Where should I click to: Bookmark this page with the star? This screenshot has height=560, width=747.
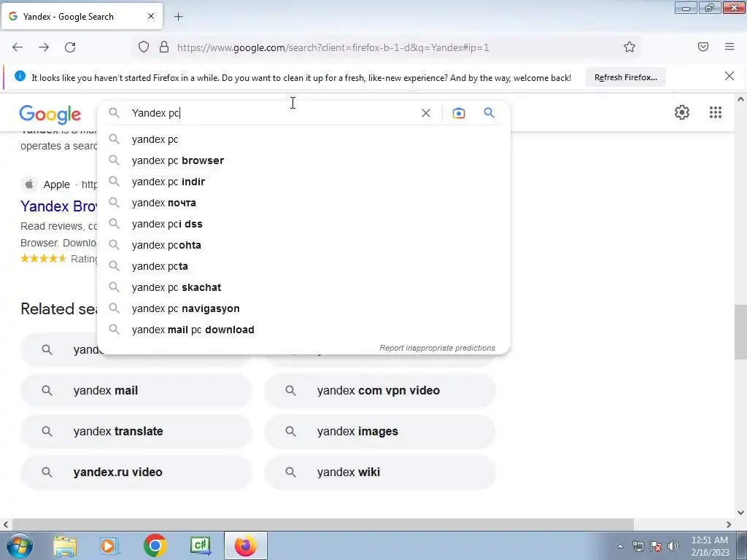[630, 47]
